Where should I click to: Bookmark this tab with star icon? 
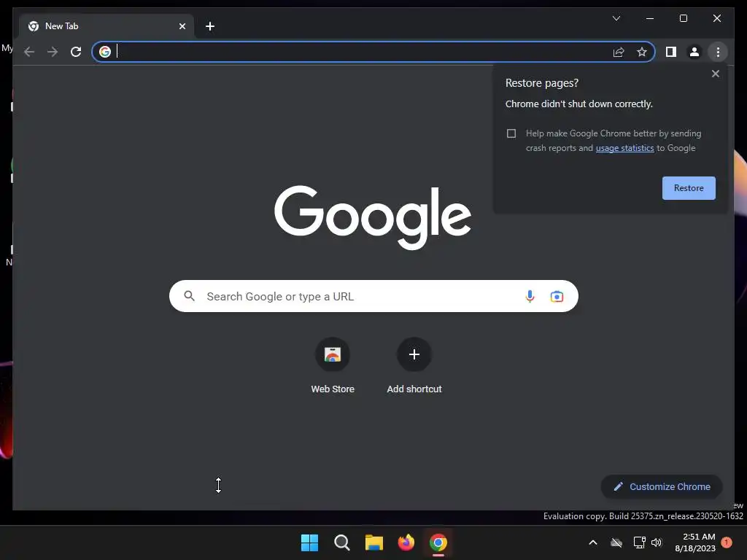[642, 52]
